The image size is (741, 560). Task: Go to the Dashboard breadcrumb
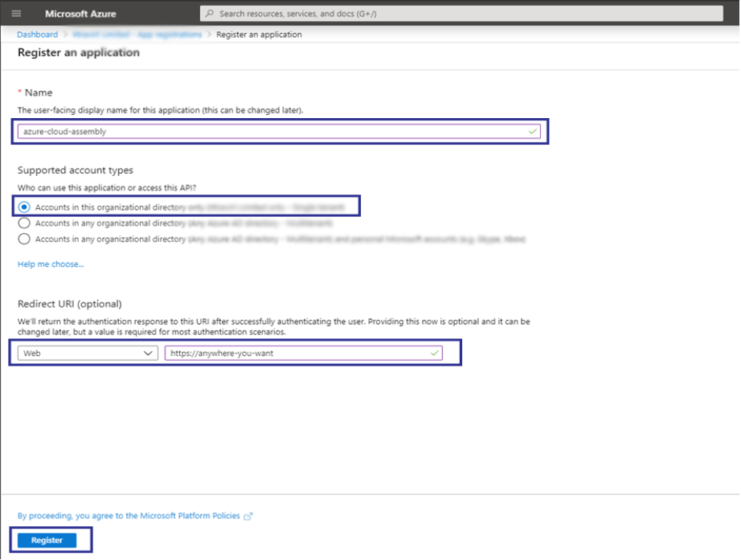tap(37, 35)
